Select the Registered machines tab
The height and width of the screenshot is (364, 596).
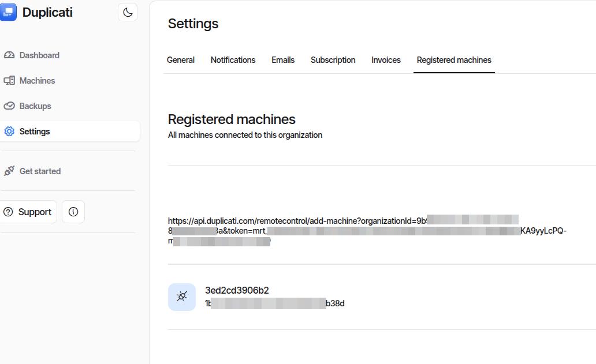point(454,60)
